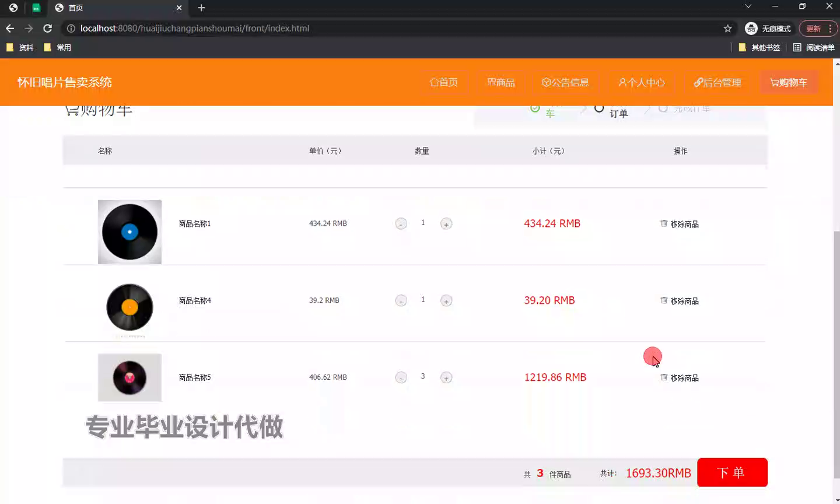Click the 小计（元） column header
840x504 pixels.
549,150
